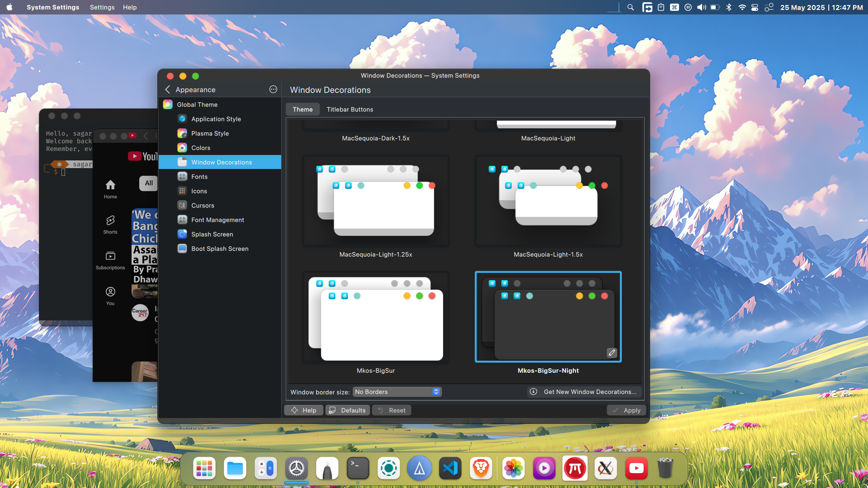Select Global Theme in sidebar
Image resolution: width=868 pixels, height=488 pixels.
coord(197,104)
